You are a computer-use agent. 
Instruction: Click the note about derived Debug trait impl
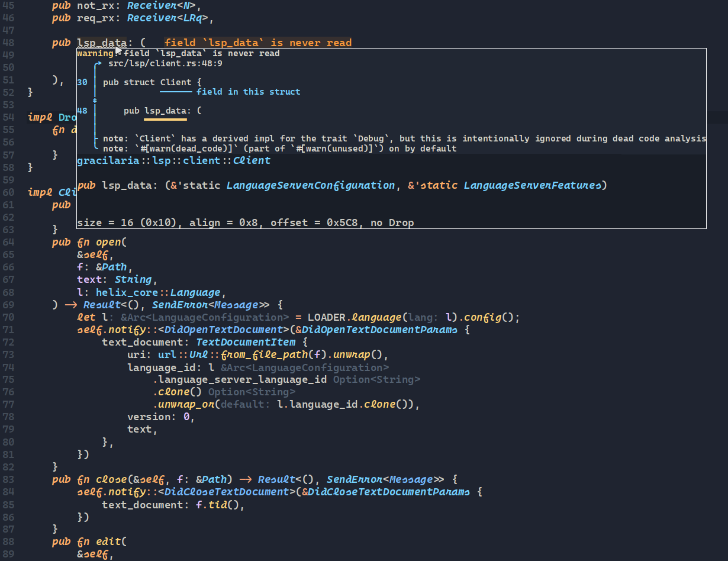[x=404, y=138]
